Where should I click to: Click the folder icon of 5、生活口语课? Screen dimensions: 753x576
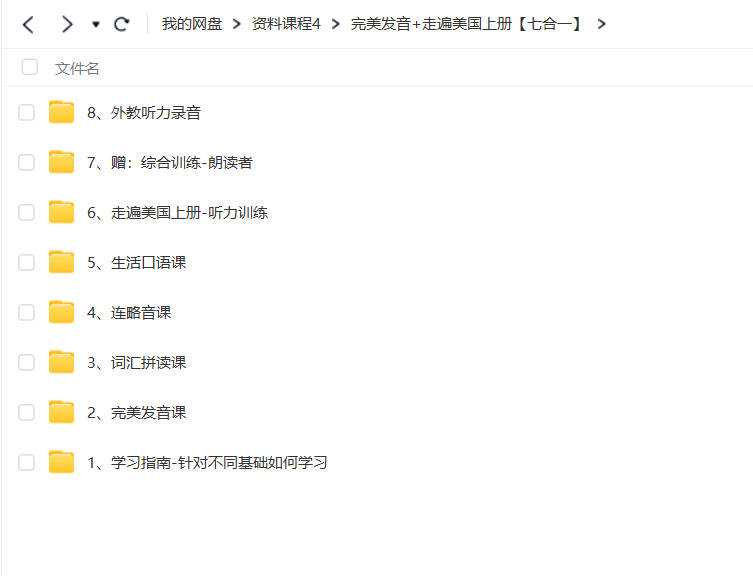pos(61,262)
